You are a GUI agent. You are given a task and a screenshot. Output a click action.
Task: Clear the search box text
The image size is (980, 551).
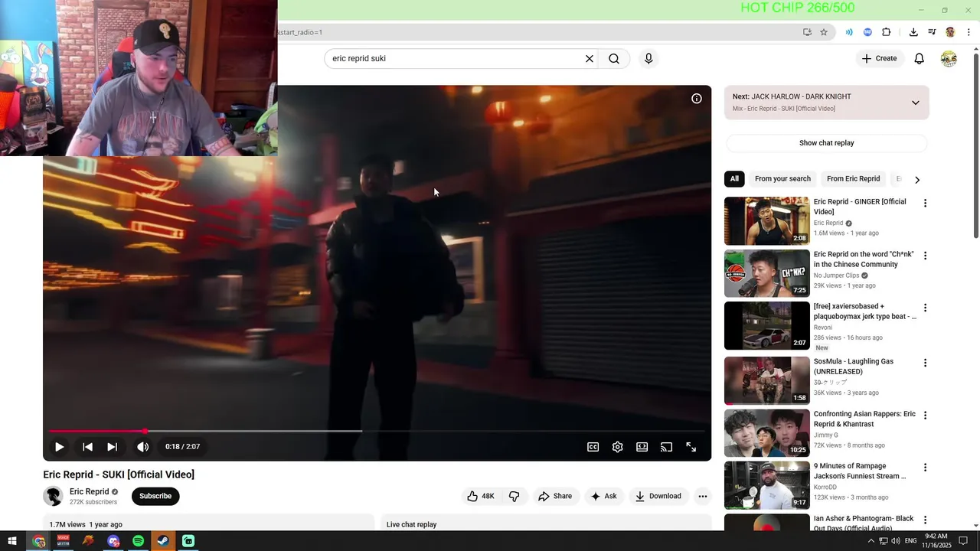point(590,59)
